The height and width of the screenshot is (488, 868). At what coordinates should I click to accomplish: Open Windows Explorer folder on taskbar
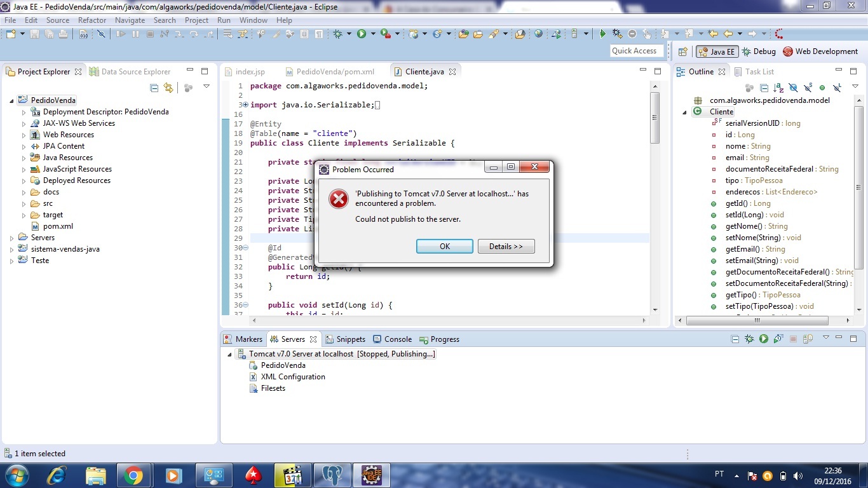(x=95, y=475)
